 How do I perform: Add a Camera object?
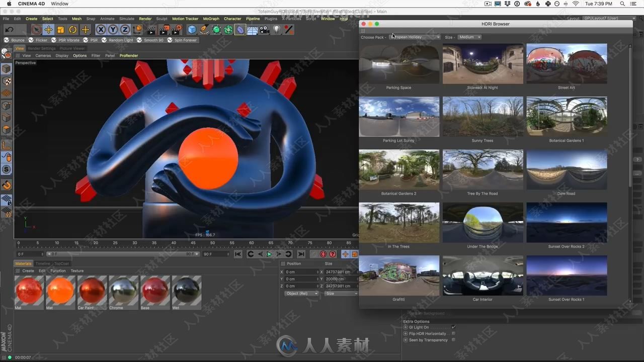pyautogui.click(x=264, y=30)
